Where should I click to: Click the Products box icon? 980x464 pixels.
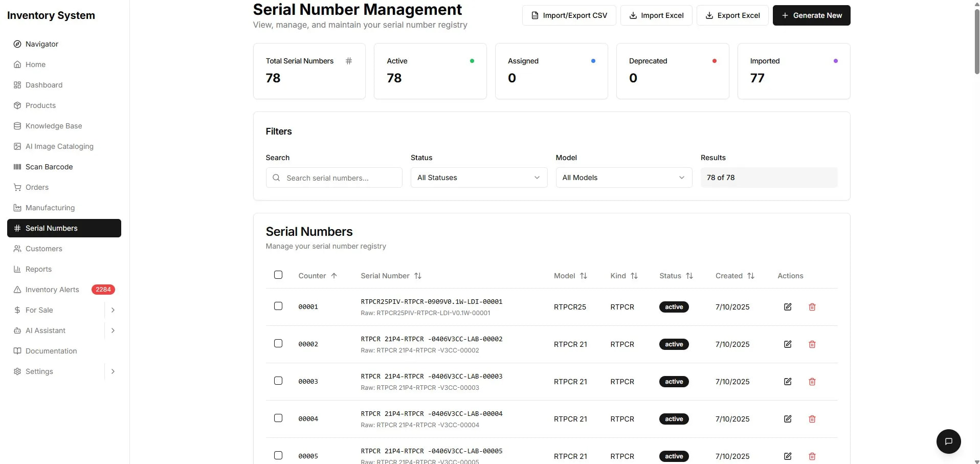tap(17, 105)
